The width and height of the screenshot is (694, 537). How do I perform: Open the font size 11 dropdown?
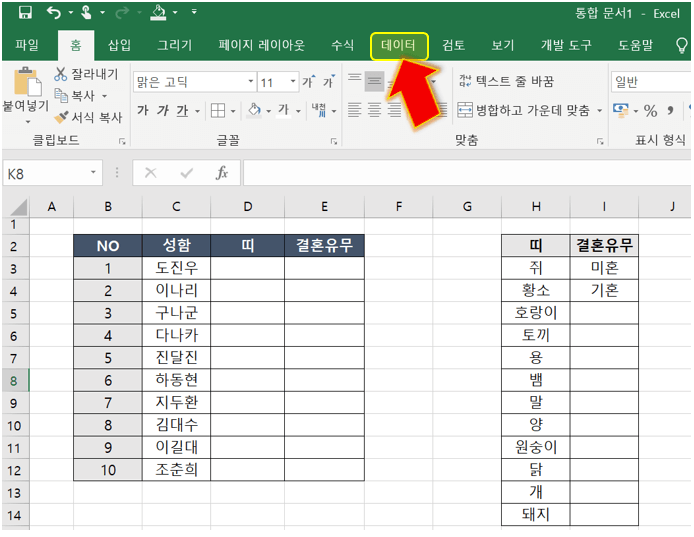pos(293,81)
